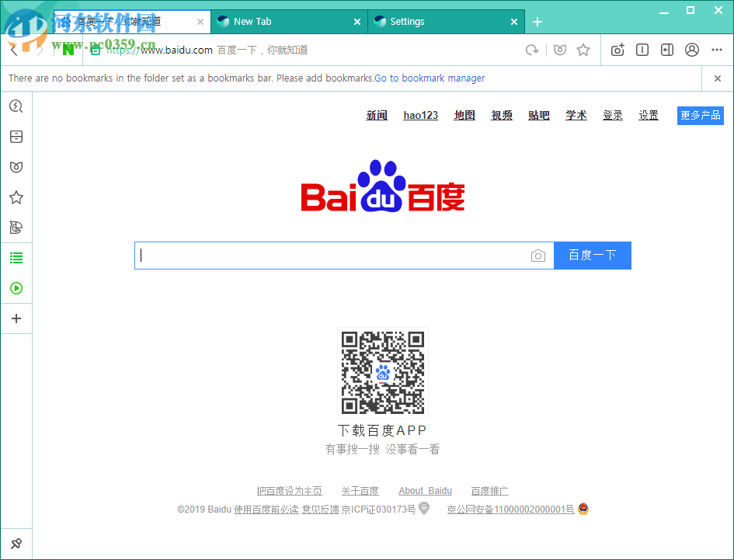This screenshot has width=734, height=560.
Task: Click the reader mode toolbar icon
Action: tap(642, 50)
